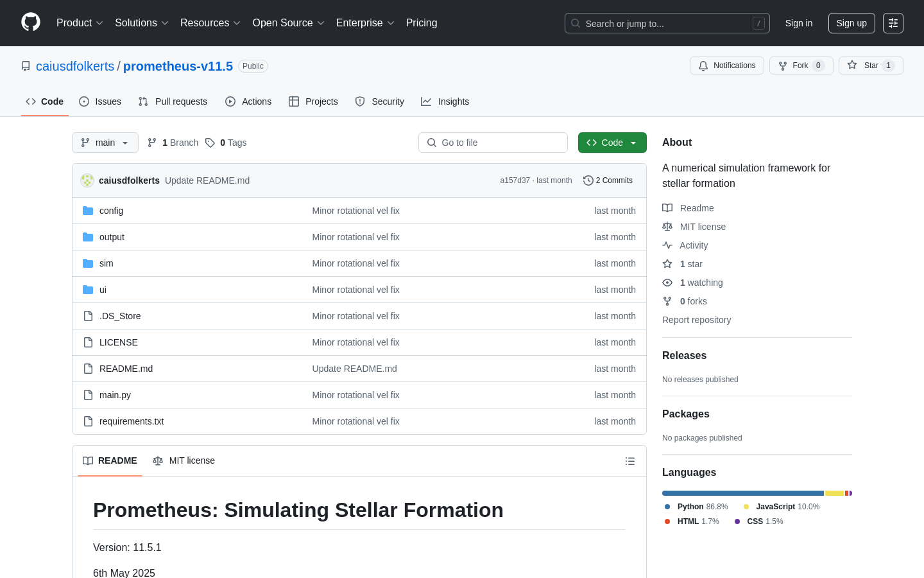Open the caiusdfolkerts owner link

(x=75, y=66)
